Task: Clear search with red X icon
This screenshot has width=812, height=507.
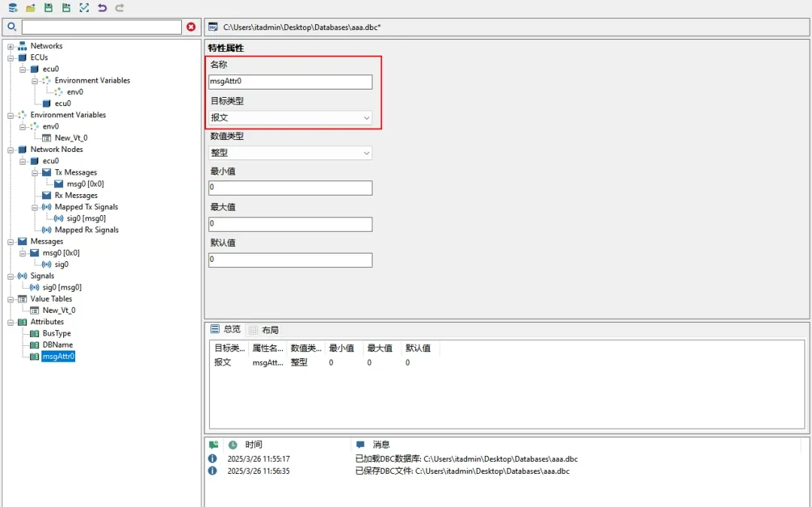Action: pos(191,27)
